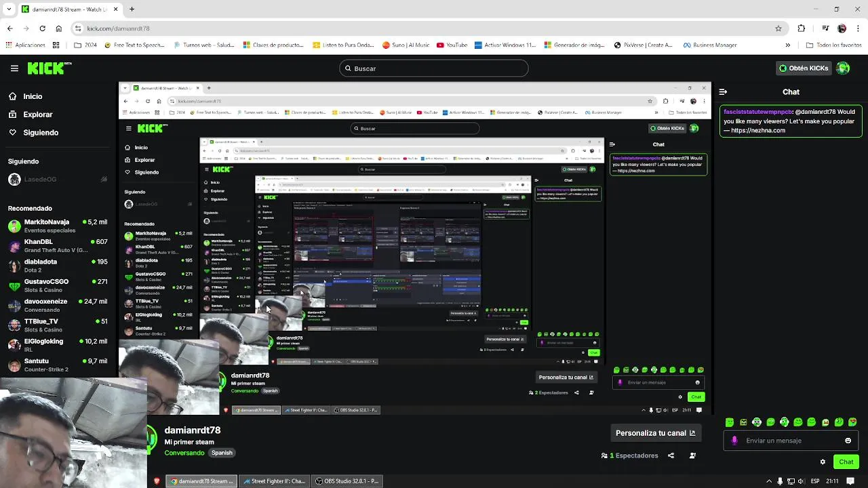Open recommended channel KhanDBL

(58, 245)
